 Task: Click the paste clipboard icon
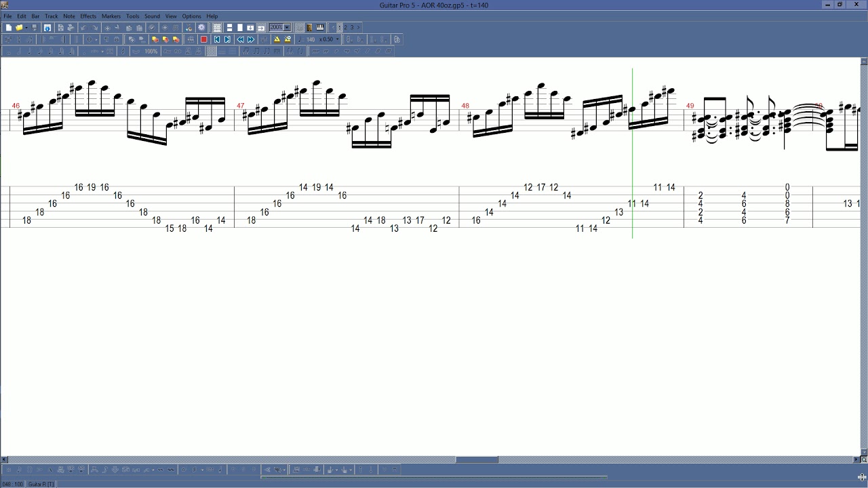(x=139, y=28)
